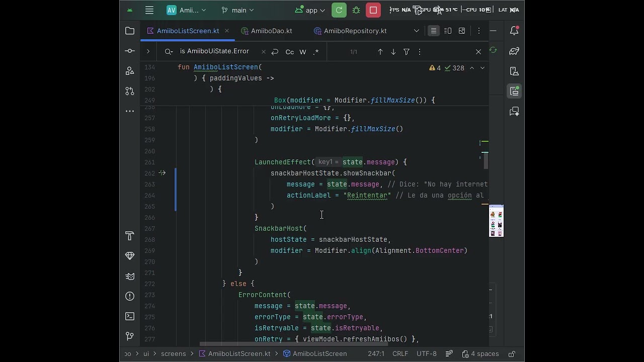Screen dimensions: 644x362
Task: Go to next highlighted problem arrow
Action: tap(482, 68)
